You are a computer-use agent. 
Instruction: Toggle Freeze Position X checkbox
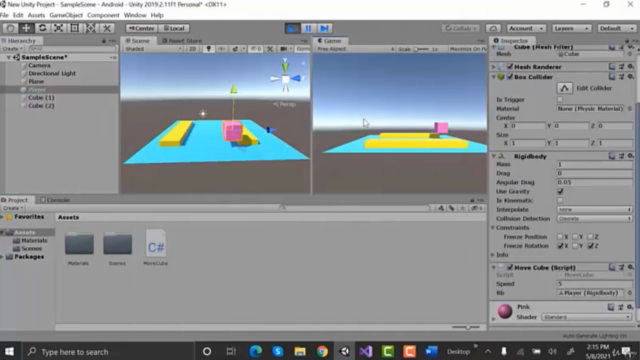(x=560, y=237)
